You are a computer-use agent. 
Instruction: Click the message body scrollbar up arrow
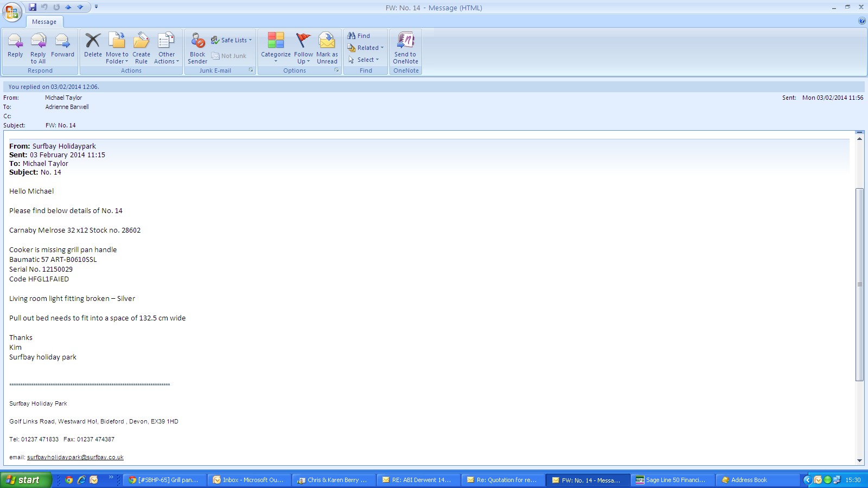coord(859,139)
